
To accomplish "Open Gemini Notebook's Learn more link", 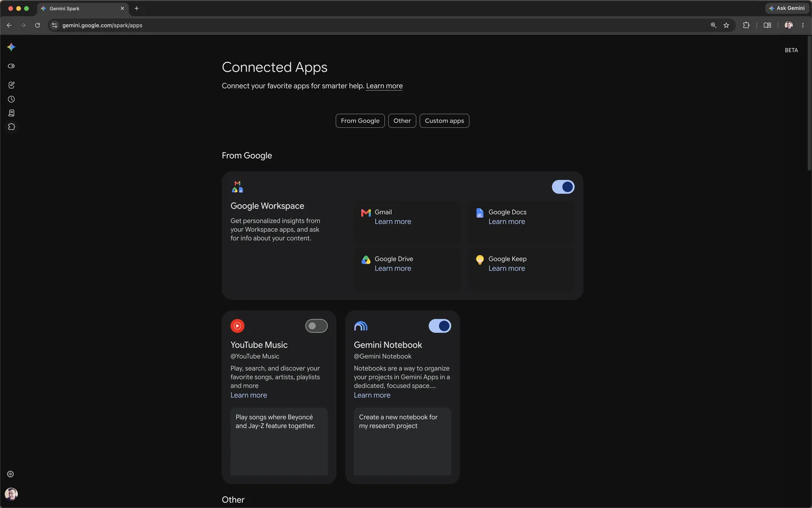I will (372, 395).
